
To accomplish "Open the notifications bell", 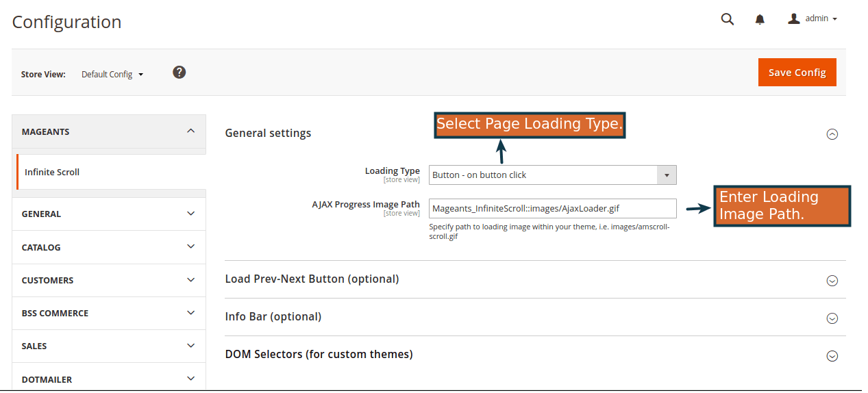I will (x=760, y=19).
